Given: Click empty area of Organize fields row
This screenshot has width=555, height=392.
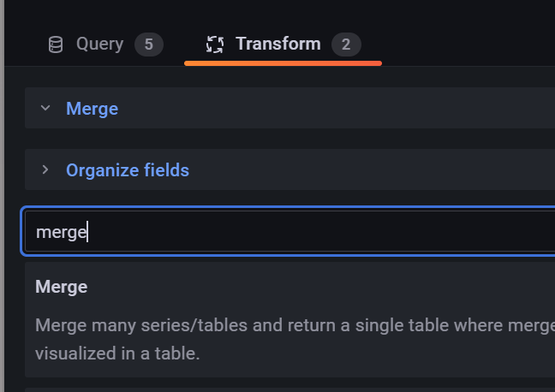Looking at the screenshot, I should 372,169.
